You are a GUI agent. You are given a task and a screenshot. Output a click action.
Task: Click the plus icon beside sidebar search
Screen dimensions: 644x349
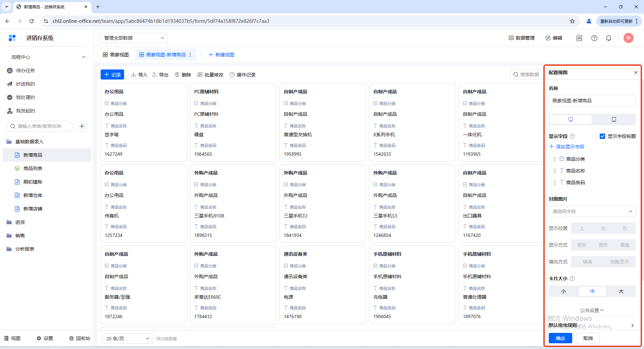(x=82, y=126)
